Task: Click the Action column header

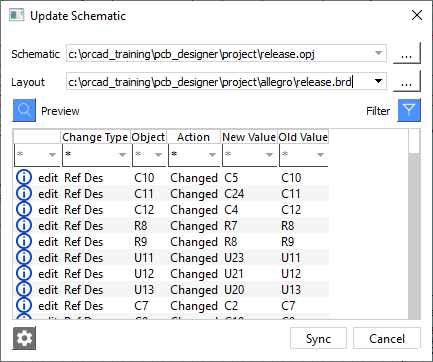Action: 194,137
